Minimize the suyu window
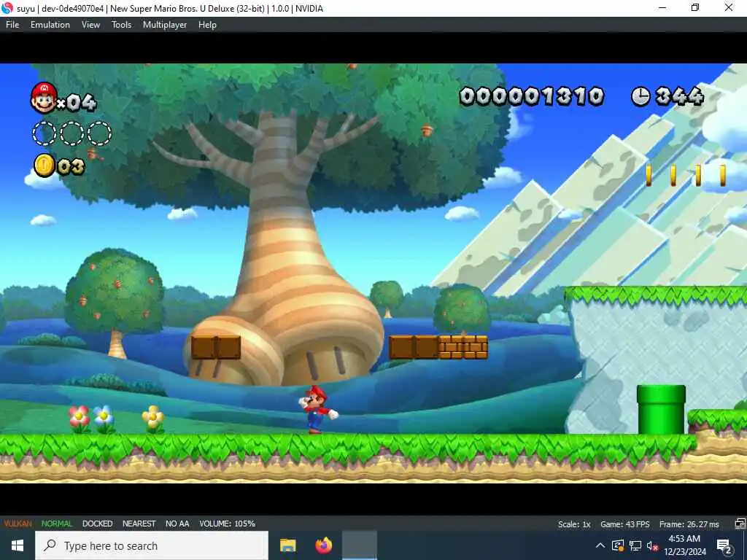Image resolution: width=747 pixels, height=560 pixels. [662, 7]
